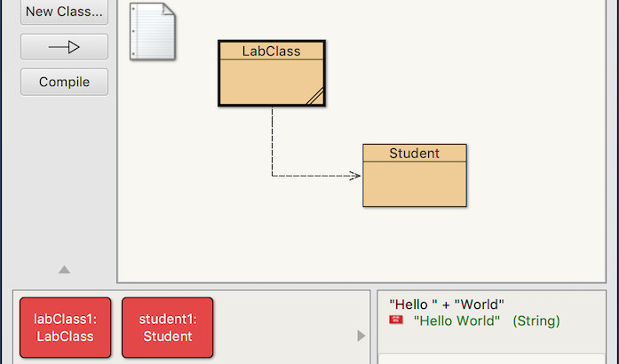This screenshot has width=619, height=364.
Task: Click the dashed dependency arrowhead at Student
Action: (355, 176)
